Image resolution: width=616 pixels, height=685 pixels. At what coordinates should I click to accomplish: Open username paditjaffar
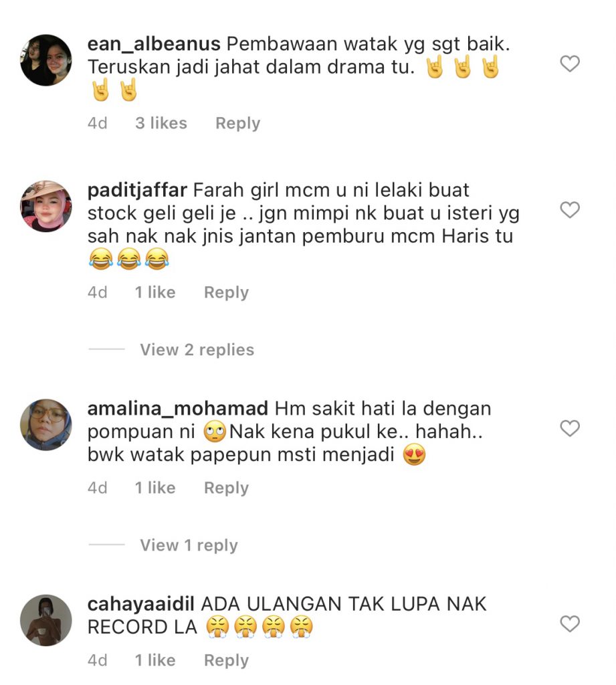click(x=137, y=191)
